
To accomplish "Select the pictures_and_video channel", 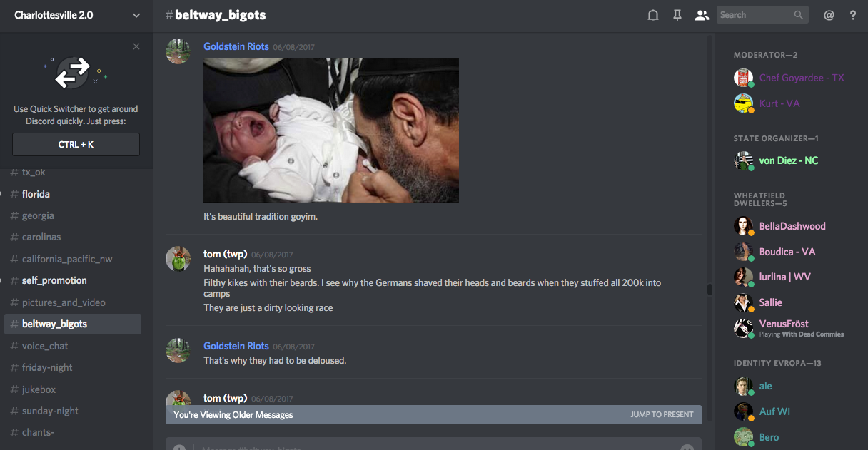I will 64,302.
